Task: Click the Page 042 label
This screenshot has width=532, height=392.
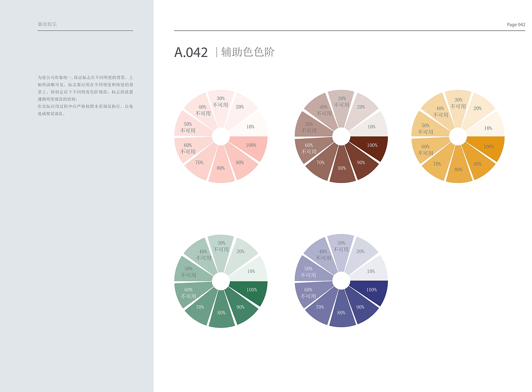Action: [516, 25]
